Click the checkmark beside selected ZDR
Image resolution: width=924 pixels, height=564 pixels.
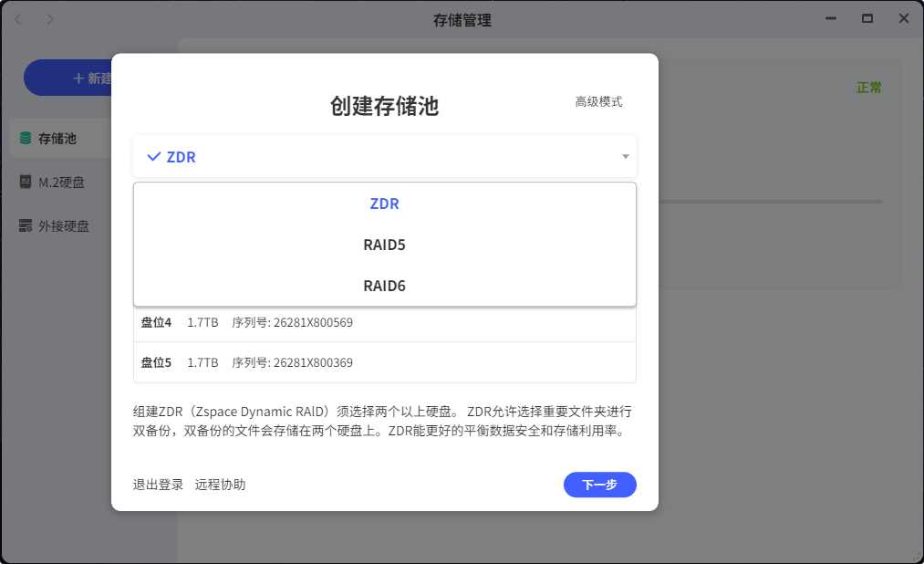click(154, 157)
